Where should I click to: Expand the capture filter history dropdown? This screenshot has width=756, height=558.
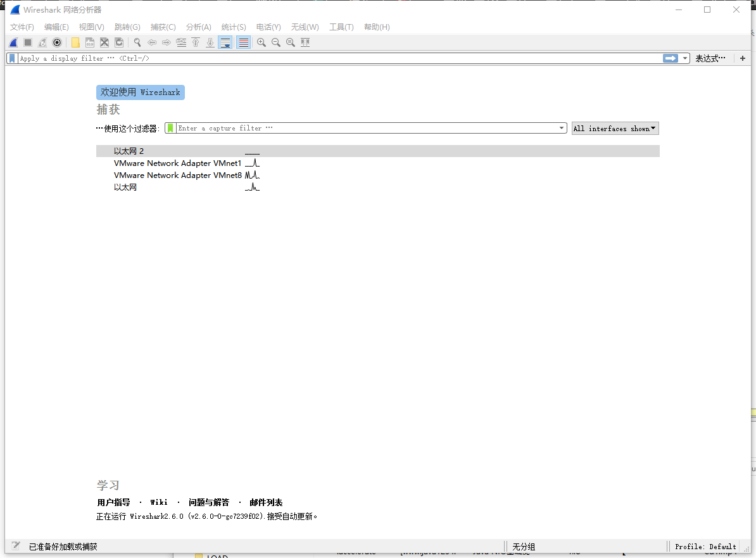[x=562, y=128]
